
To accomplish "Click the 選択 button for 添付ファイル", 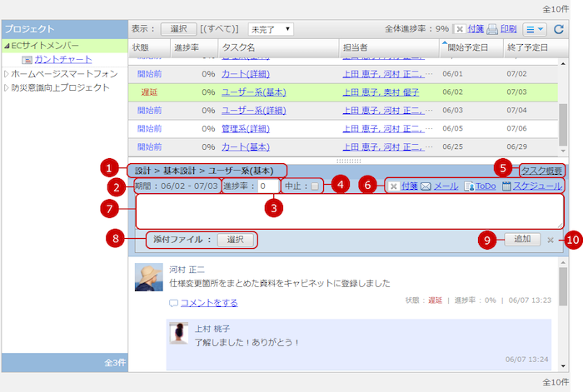I will [x=235, y=240].
